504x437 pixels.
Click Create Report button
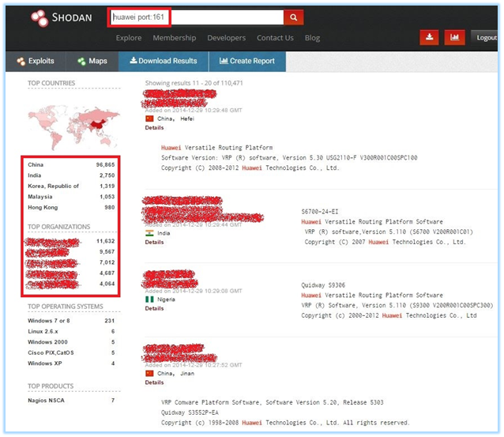pyautogui.click(x=247, y=61)
